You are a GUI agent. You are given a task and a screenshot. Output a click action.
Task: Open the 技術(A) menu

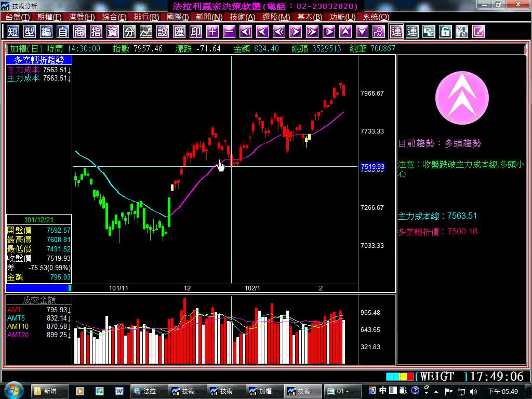242,17
